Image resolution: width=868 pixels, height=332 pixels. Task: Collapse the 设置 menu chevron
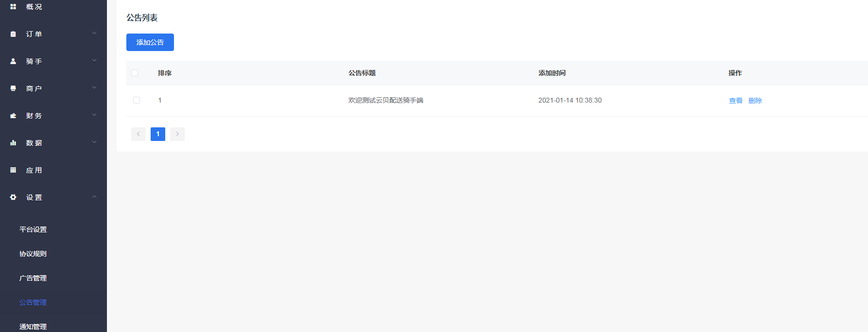[x=94, y=197]
